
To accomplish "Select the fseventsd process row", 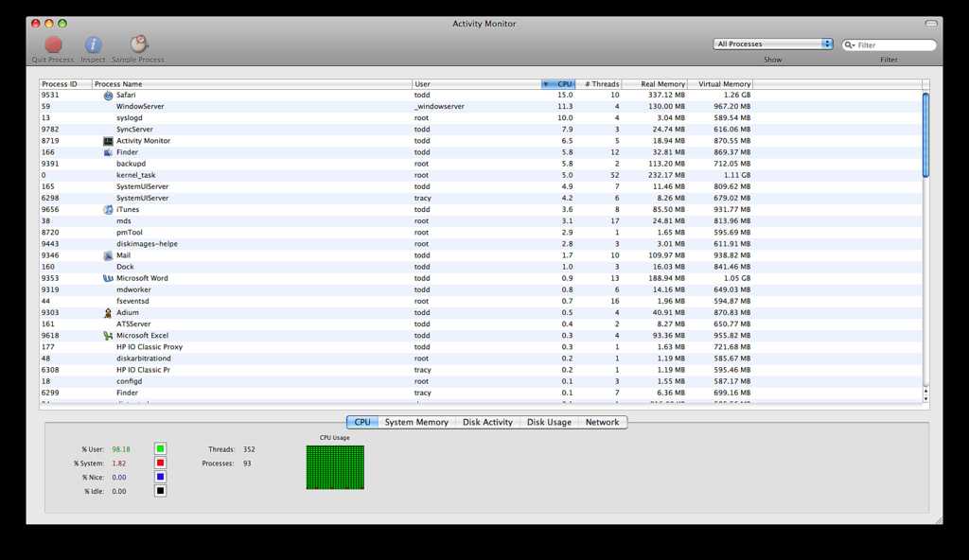I will (481, 301).
